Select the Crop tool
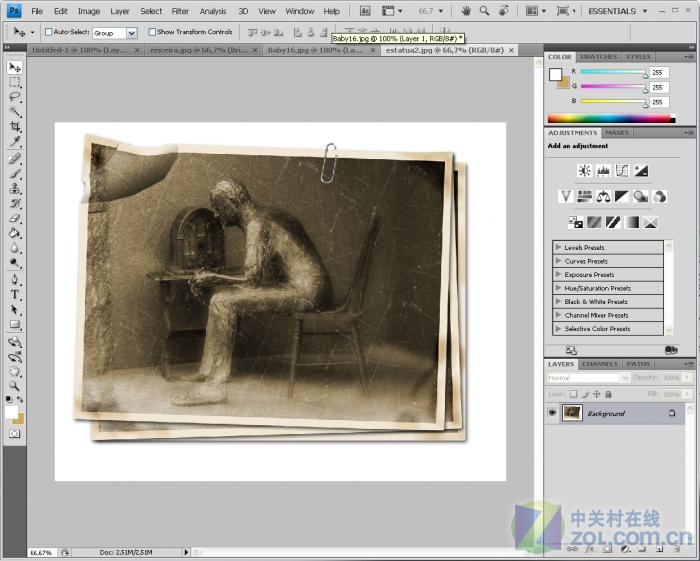The height and width of the screenshot is (561, 700). click(x=15, y=127)
